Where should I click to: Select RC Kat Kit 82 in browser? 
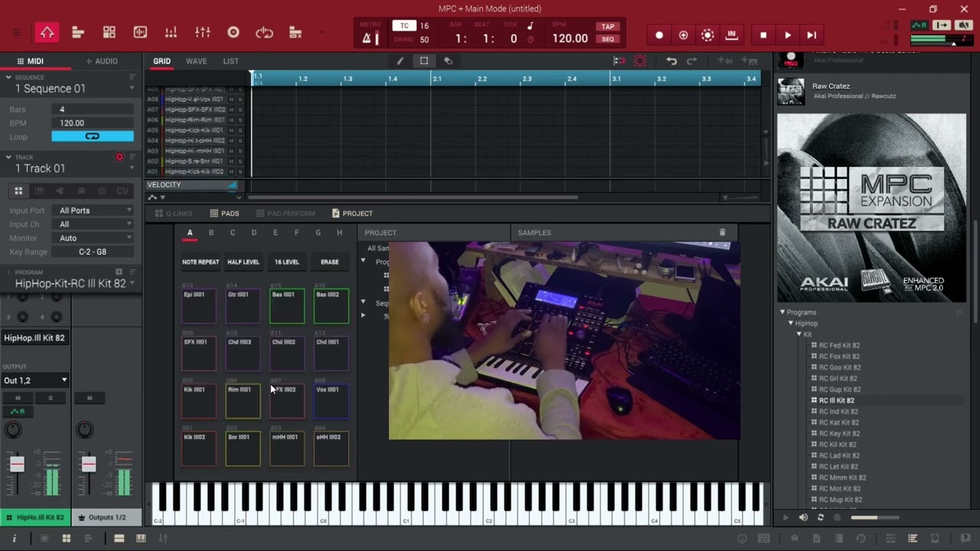(838, 422)
